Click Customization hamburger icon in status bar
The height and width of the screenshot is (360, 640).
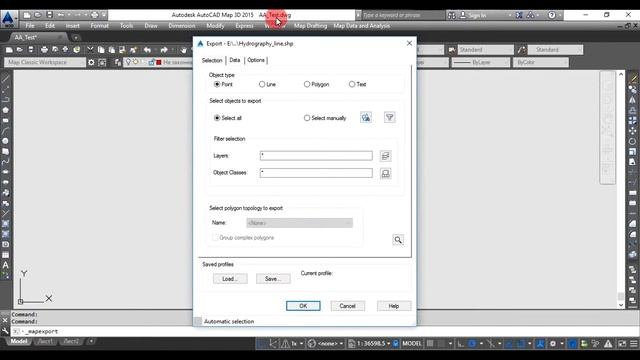633,344
